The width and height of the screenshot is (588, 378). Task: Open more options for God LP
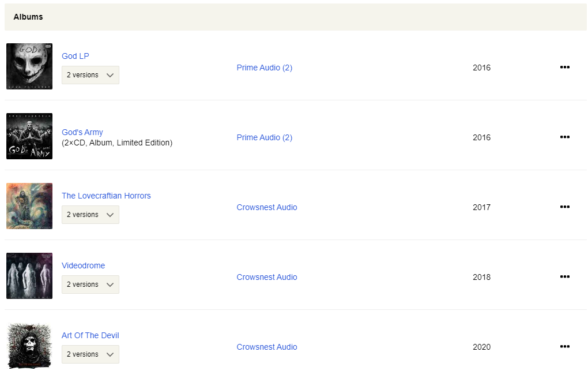(564, 68)
